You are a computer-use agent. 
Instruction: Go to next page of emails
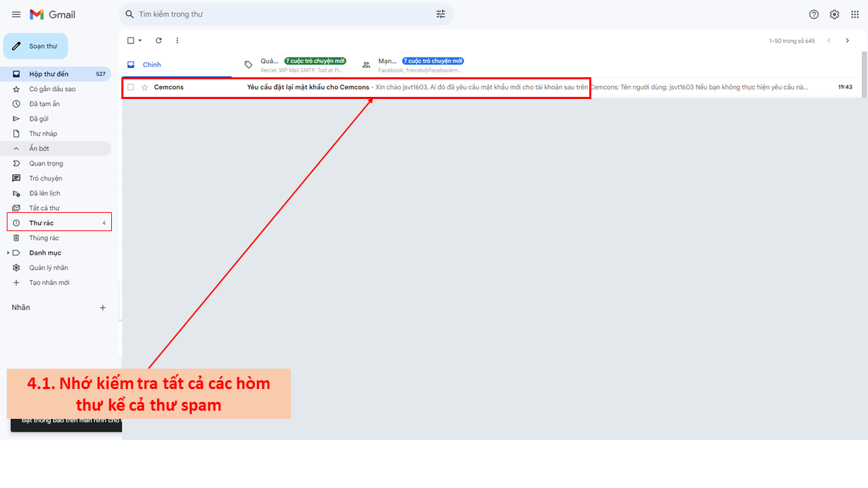pyautogui.click(x=847, y=41)
